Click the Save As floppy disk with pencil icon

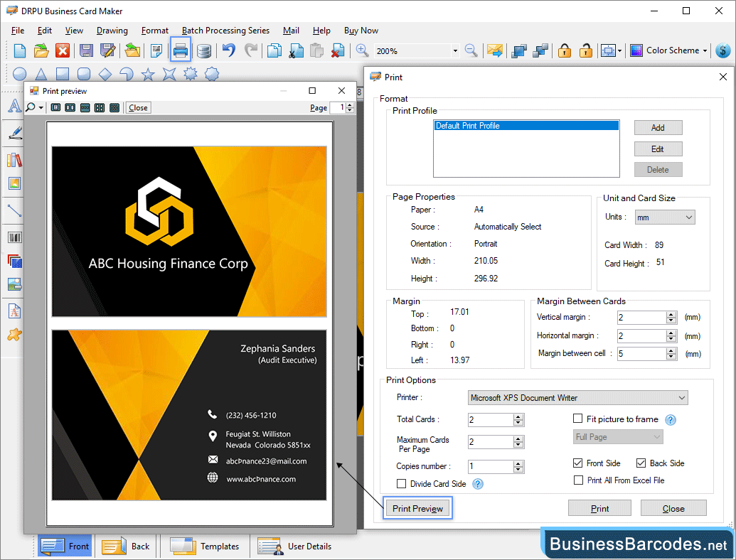108,50
